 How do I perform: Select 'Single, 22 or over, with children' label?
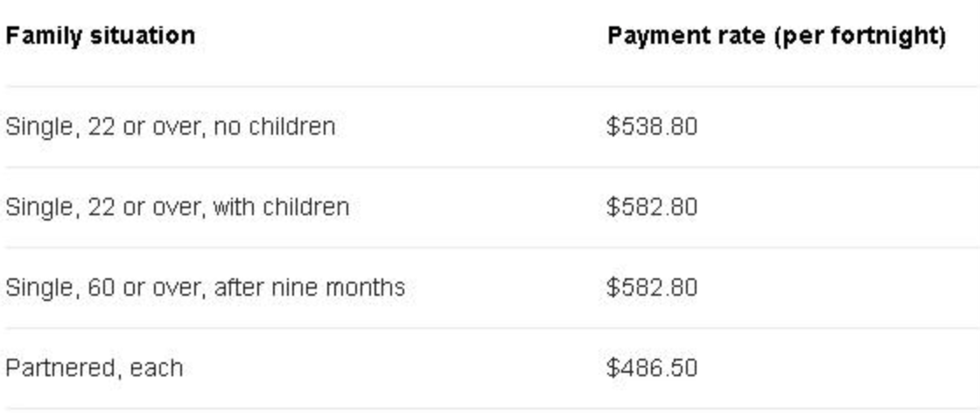[x=177, y=207]
